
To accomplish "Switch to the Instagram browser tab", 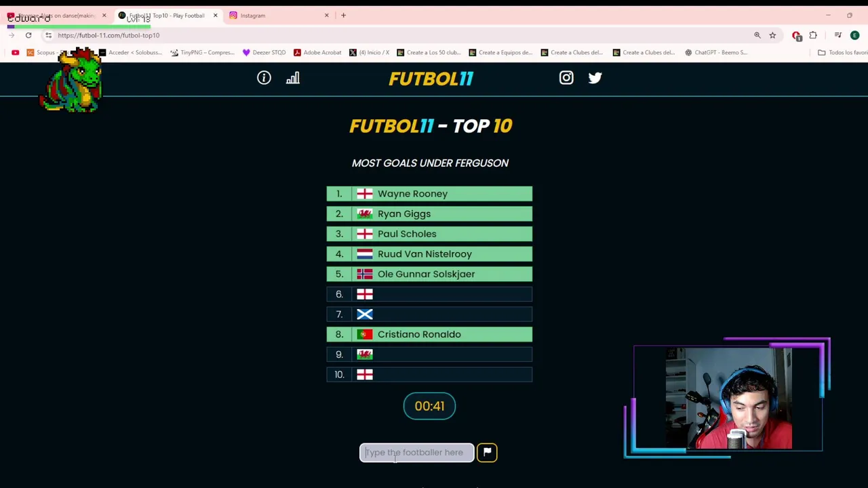I will (278, 15).
